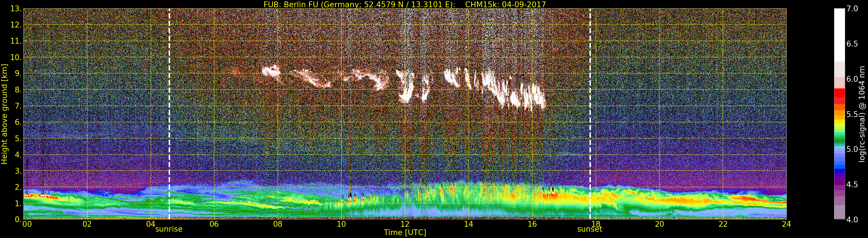Click the time tick label '20'
The width and height of the screenshot is (868, 238).
659,224
